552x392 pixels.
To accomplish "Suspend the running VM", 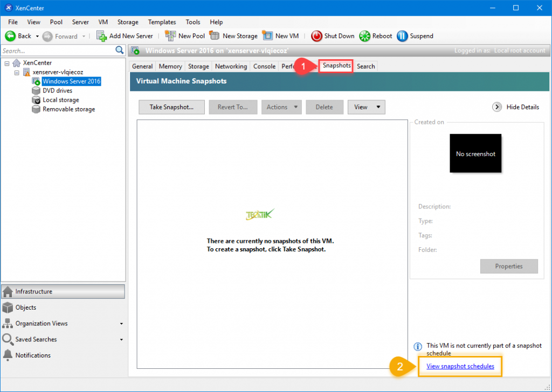I will tap(415, 36).
